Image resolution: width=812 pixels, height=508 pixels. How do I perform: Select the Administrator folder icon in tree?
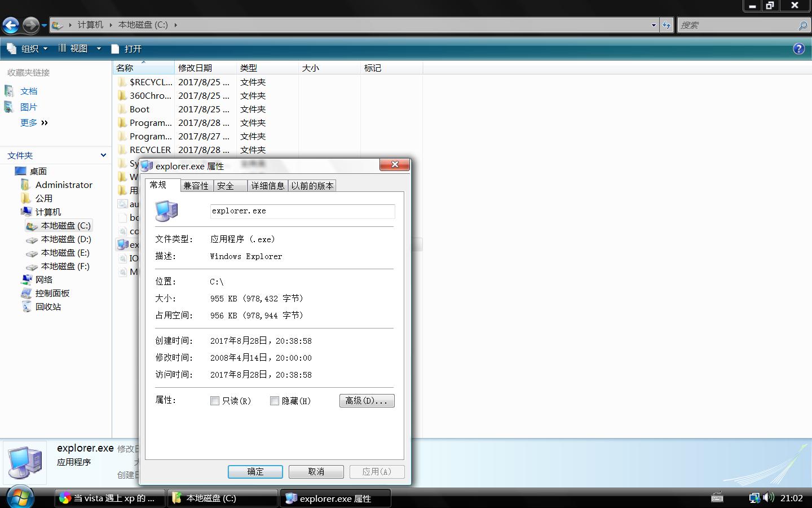pos(25,185)
